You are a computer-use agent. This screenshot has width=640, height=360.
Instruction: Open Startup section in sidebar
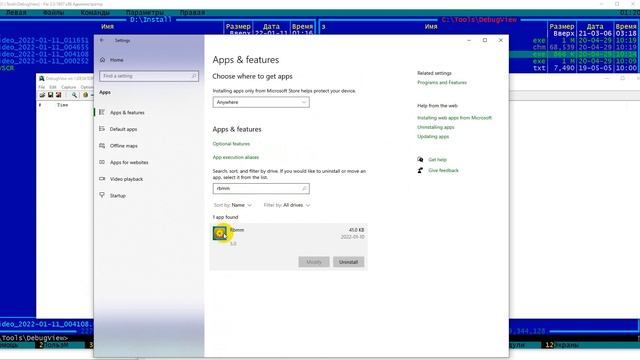point(118,196)
